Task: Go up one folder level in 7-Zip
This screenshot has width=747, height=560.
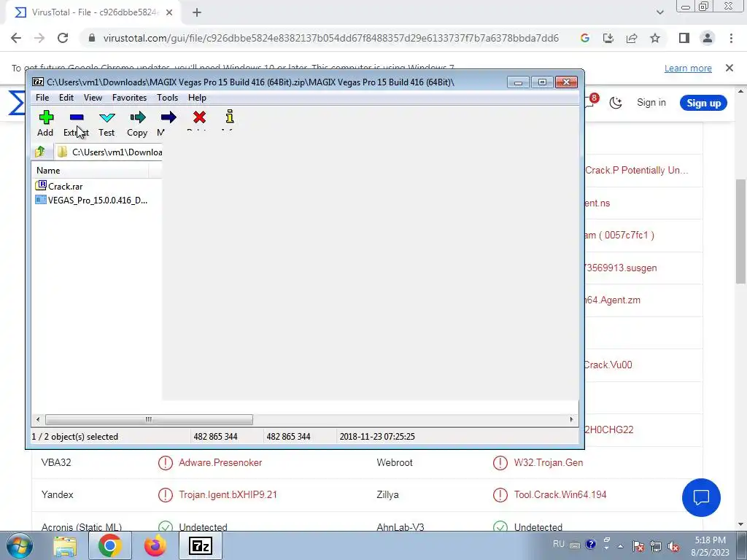Action: pyautogui.click(x=40, y=152)
